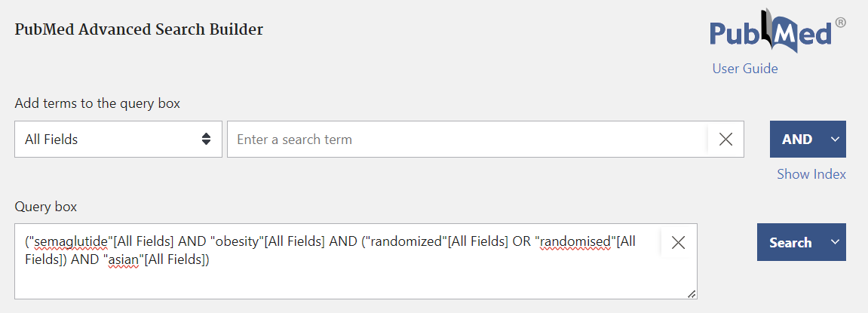868x313 pixels.
Task: Place cursor on "semaglutide" in query
Action: tap(70, 242)
